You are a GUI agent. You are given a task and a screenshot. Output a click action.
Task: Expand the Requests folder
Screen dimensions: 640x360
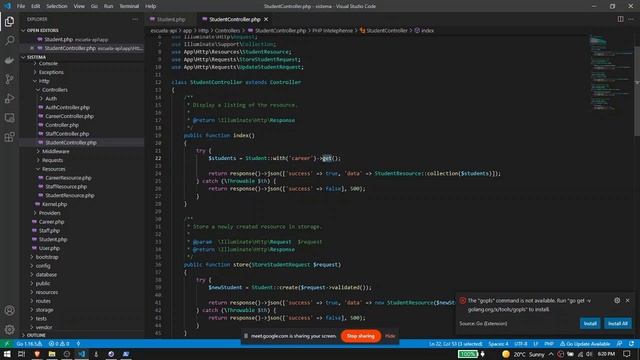52,160
